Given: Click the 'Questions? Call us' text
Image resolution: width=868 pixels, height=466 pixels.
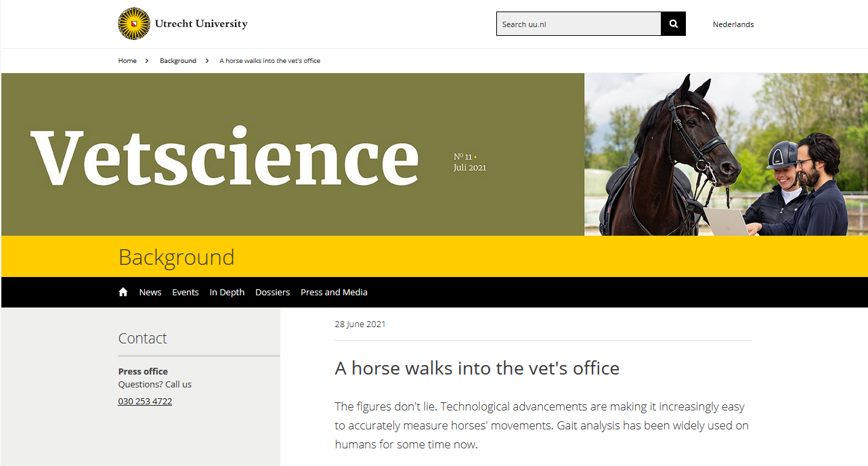Looking at the screenshot, I should [x=154, y=384].
